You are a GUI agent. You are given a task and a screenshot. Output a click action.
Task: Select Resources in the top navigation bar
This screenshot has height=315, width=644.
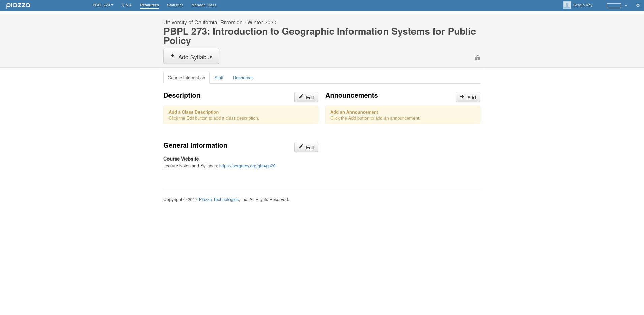pyautogui.click(x=149, y=5)
